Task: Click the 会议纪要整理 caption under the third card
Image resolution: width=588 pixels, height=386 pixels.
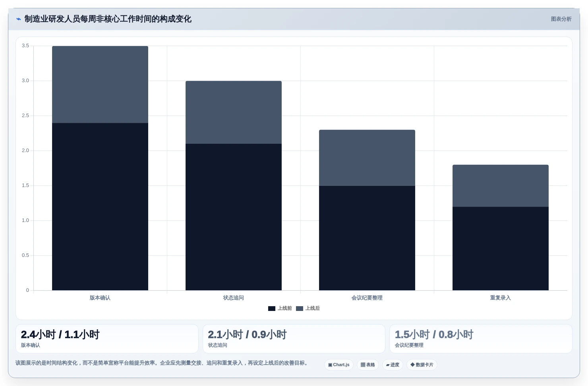Action: [409, 345]
